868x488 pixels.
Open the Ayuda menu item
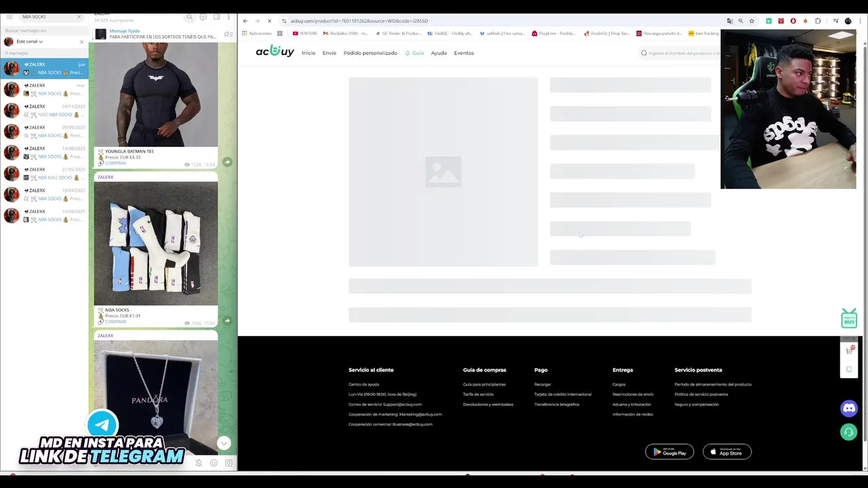[439, 53]
